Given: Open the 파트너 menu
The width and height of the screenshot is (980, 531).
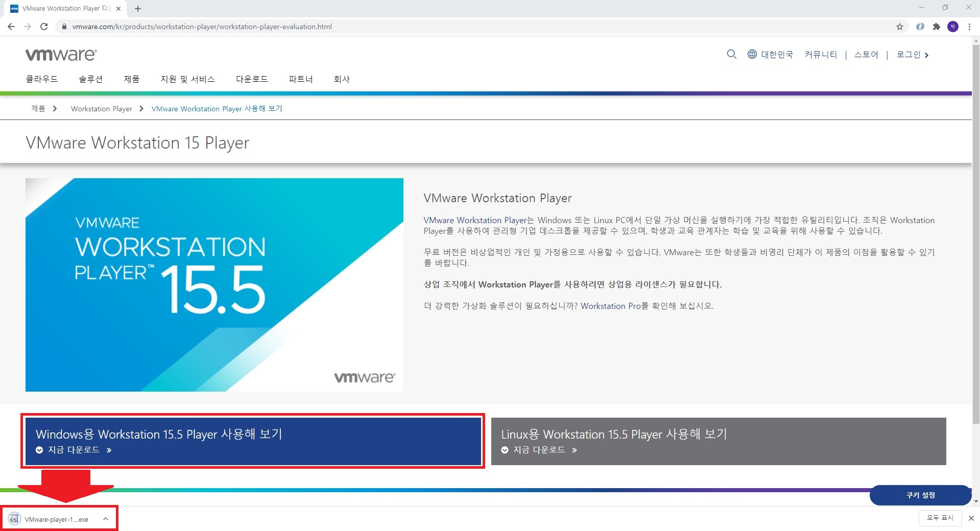Looking at the screenshot, I should point(301,79).
